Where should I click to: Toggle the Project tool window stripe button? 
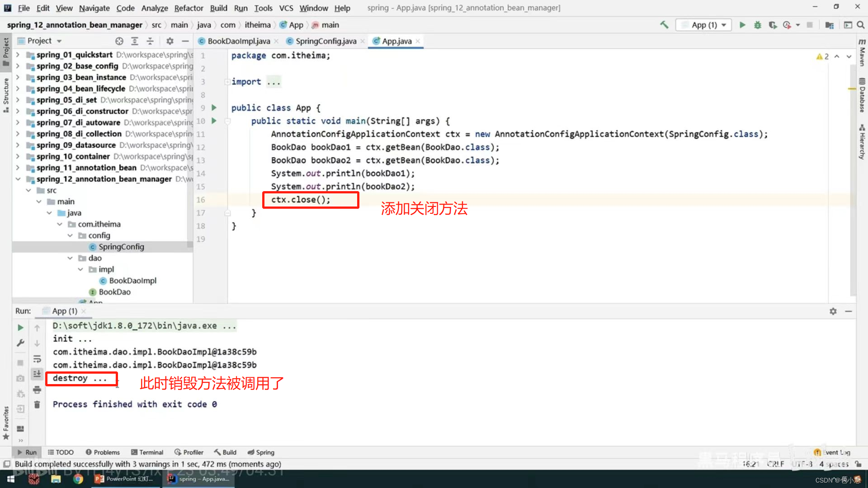[6, 52]
